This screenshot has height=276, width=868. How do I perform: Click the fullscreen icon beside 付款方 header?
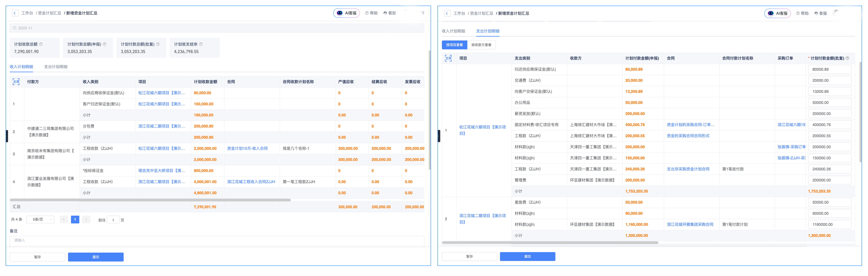point(16,82)
